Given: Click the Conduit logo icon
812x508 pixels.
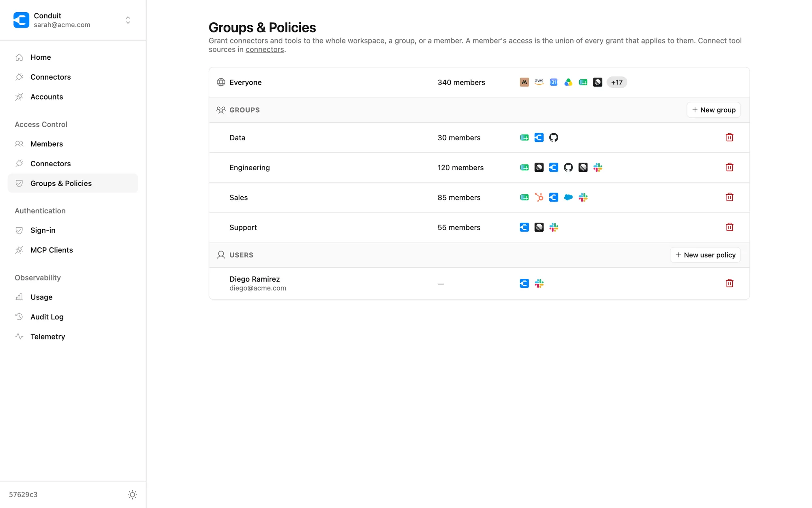Looking at the screenshot, I should pos(21,20).
